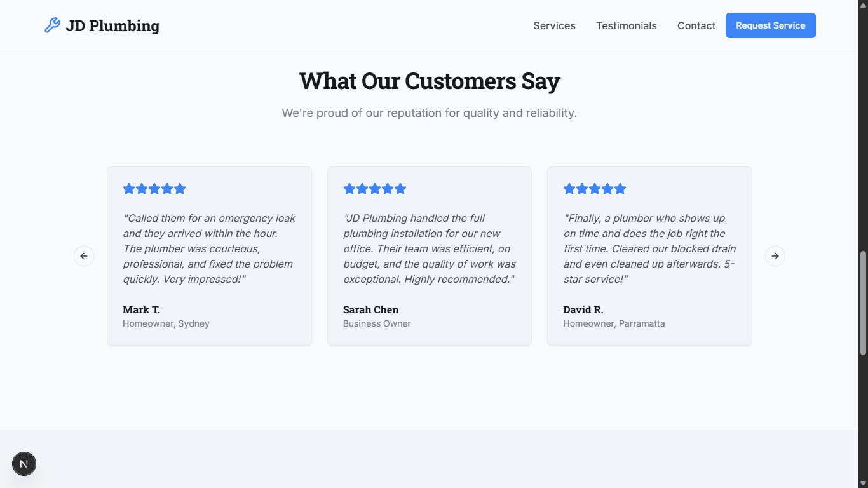This screenshot has height=488, width=868.
Task: Select David R.'s blocked drain testimonial
Action: [649, 256]
